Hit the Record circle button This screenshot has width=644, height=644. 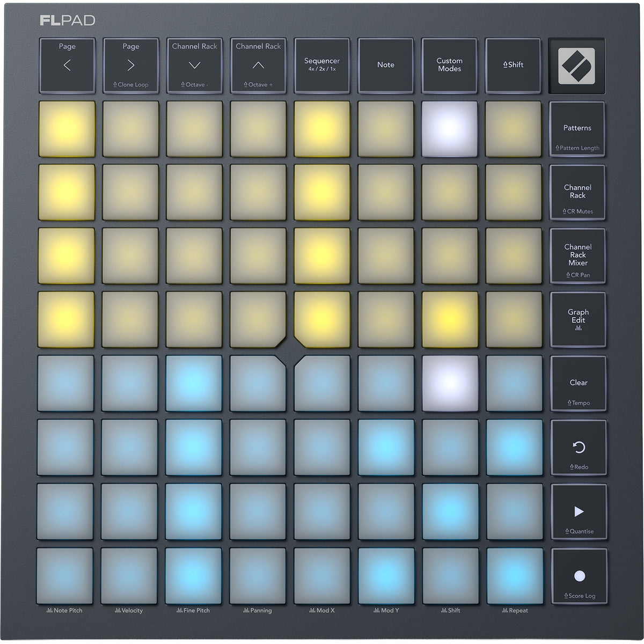(579, 576)
